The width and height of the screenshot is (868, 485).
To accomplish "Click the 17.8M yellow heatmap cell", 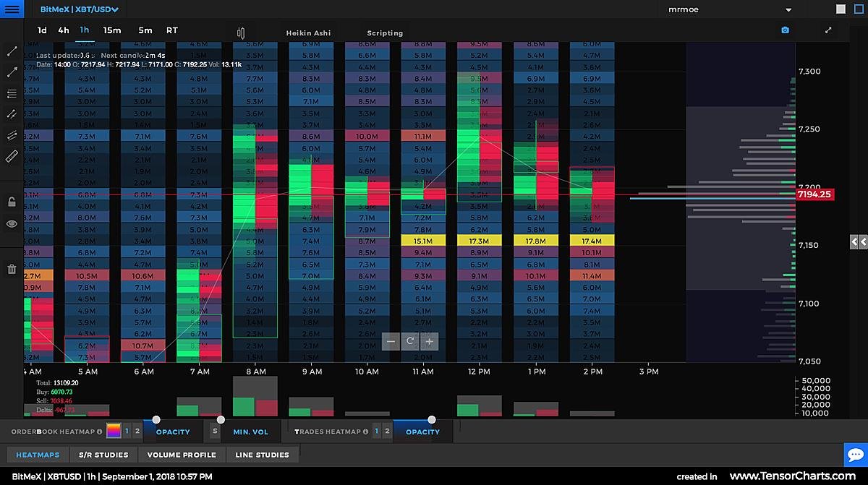I will pyautogui.click(x=536, y=241).
